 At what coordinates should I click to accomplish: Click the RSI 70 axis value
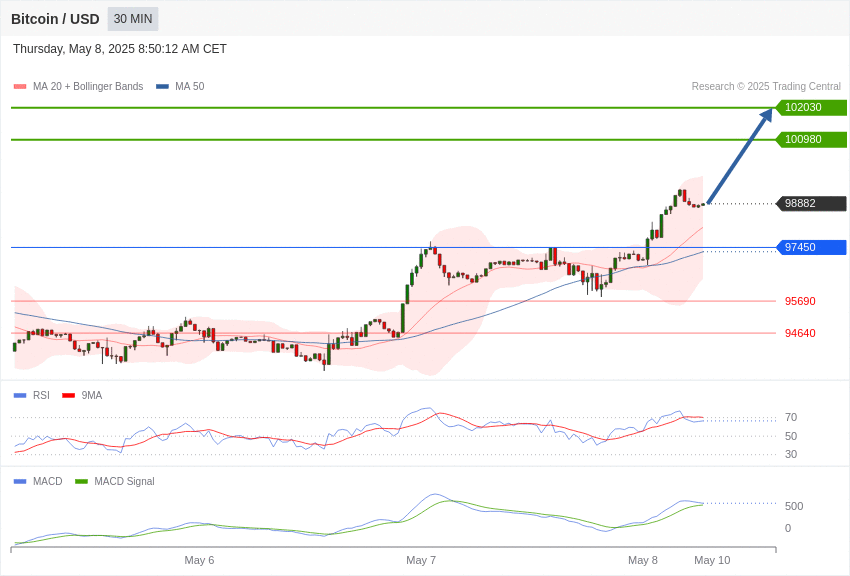791,417
